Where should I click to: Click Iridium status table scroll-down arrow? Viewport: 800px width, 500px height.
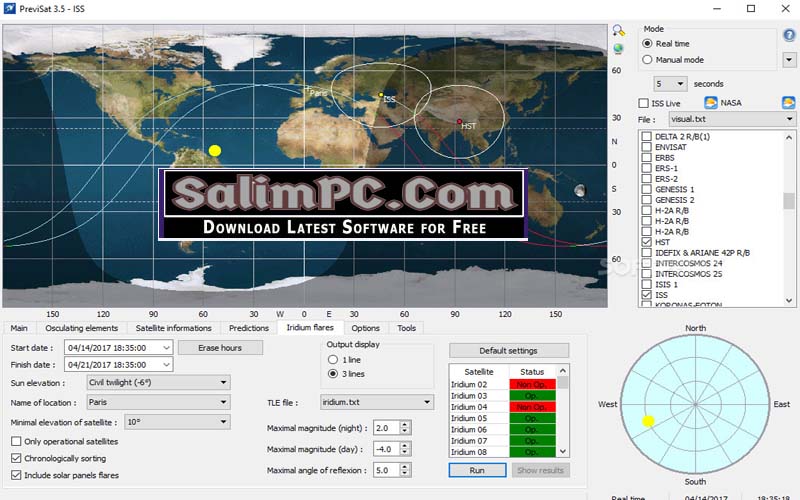[x=563, y=452]
